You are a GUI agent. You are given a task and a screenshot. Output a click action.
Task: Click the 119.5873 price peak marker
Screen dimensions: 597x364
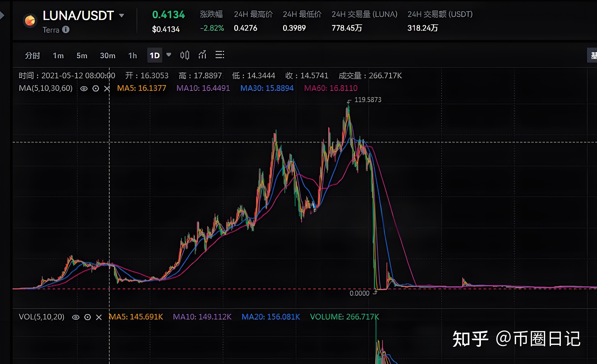pos(368,100)
